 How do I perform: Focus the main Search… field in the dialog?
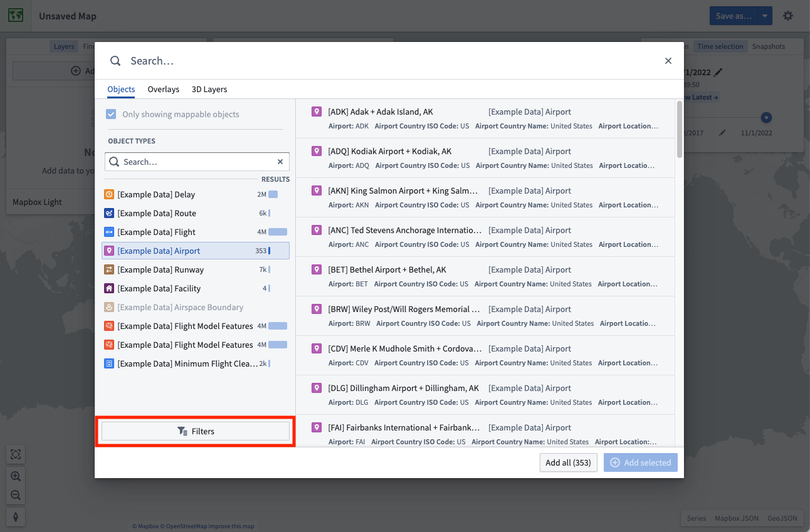coord(389,61)
